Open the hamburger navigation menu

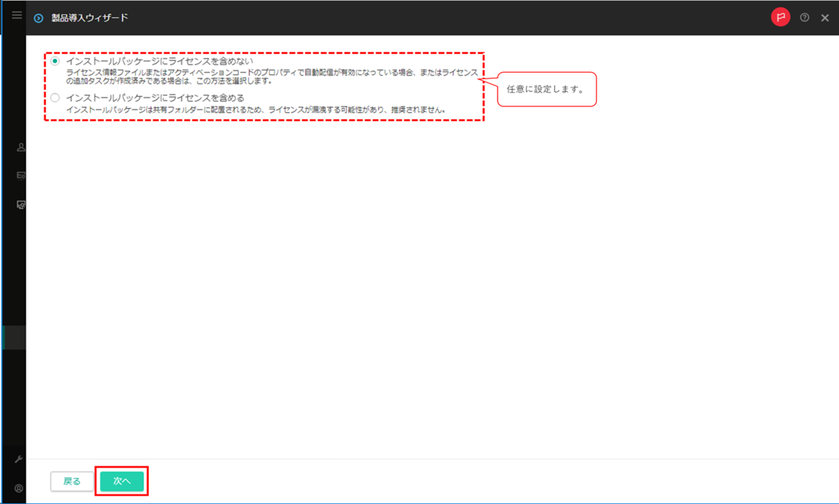(x=16, y=15)
